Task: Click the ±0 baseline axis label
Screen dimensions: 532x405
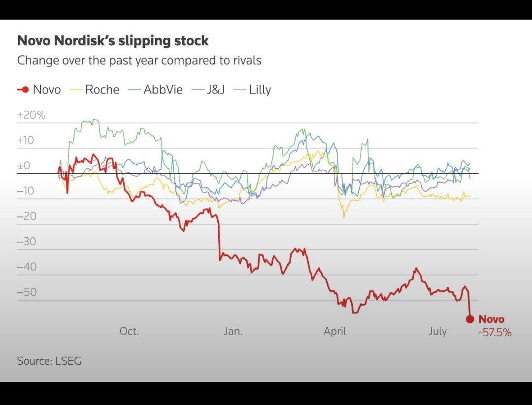Action: pos(24,166)
